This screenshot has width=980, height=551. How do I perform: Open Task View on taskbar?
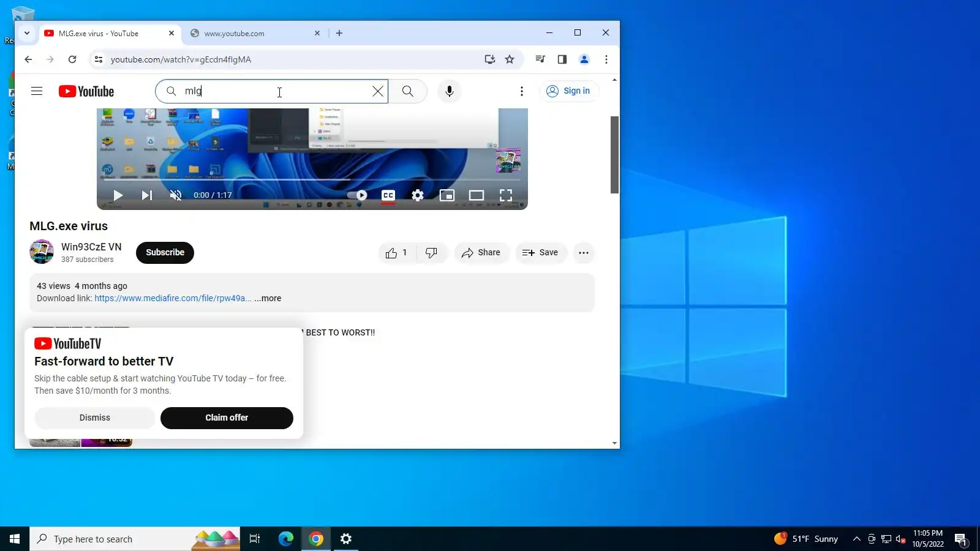point(255,539)
